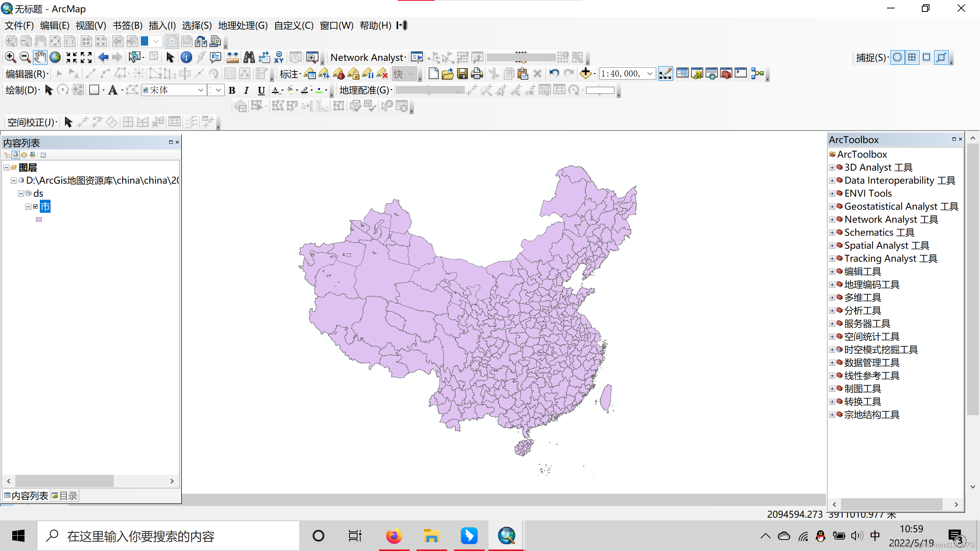Click the Windows search box

click(168, 536)
